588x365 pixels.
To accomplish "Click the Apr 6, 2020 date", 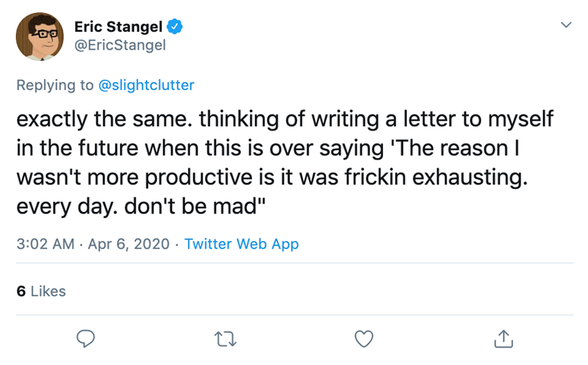I will (x=128, y=244).
